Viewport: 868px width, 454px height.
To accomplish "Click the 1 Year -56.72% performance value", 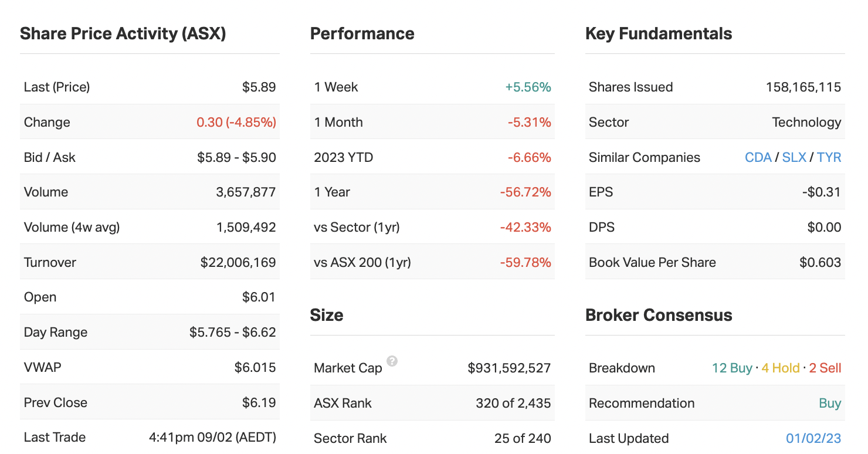I will pos(525,192).
